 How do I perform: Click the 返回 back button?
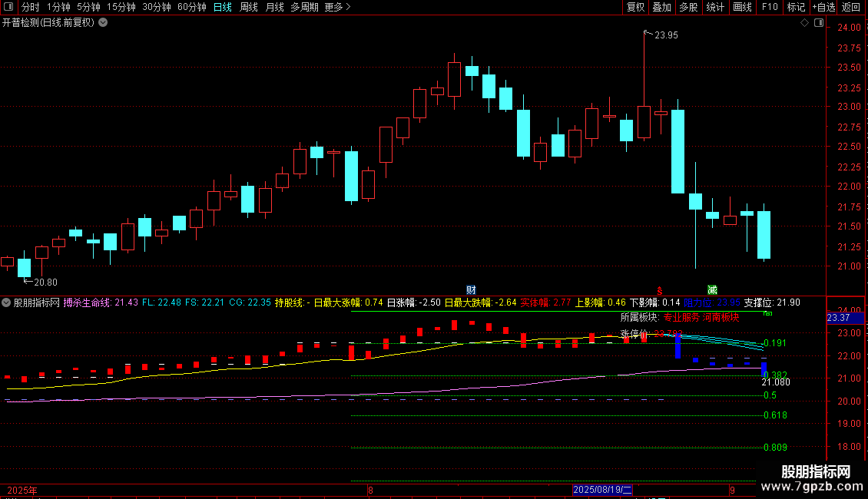pos(851,7)
